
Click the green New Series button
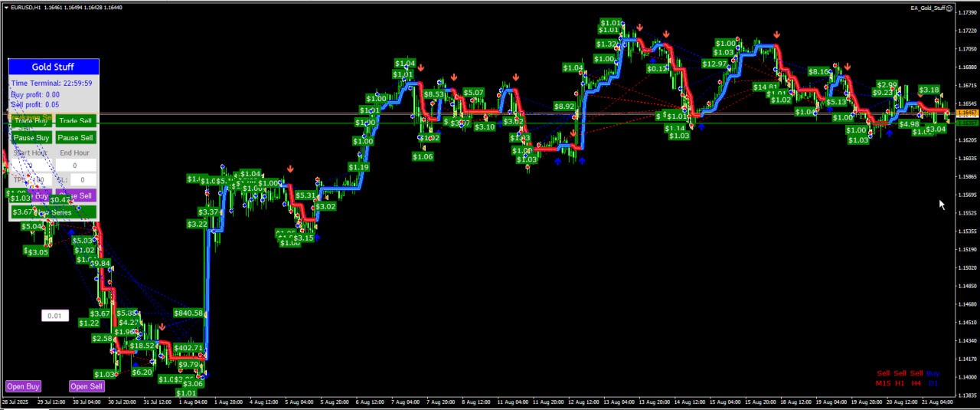tap(54, 212)
